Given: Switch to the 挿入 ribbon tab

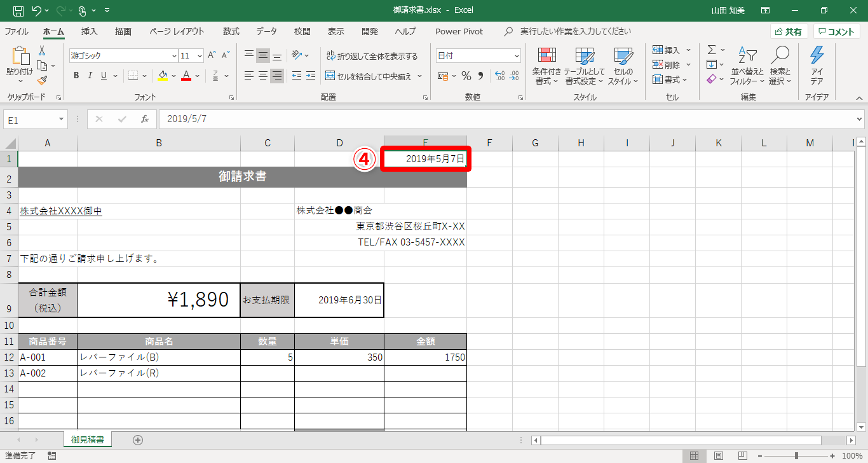Looking at the screenshot, I should (90, 31).
